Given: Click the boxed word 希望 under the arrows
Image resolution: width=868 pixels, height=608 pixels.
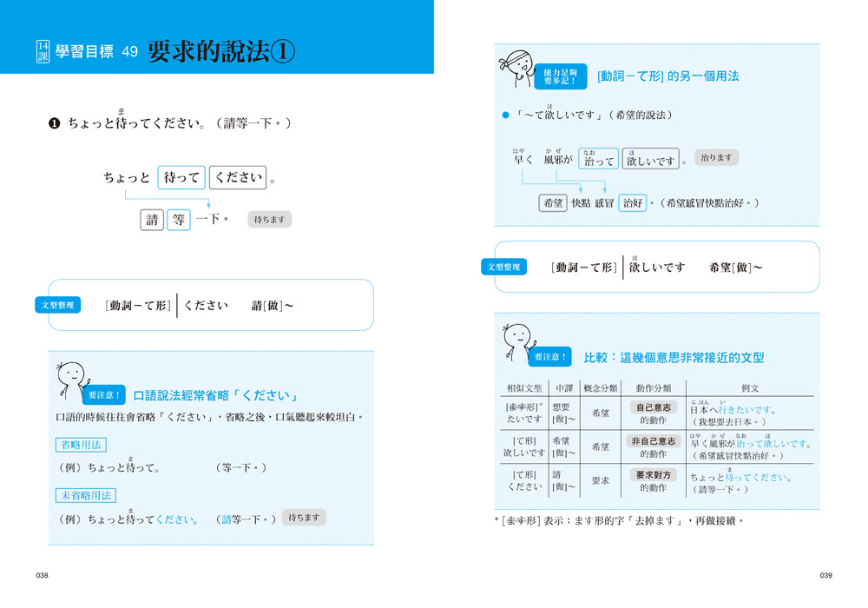Looking at the screenshot, I should coord(552,202).
